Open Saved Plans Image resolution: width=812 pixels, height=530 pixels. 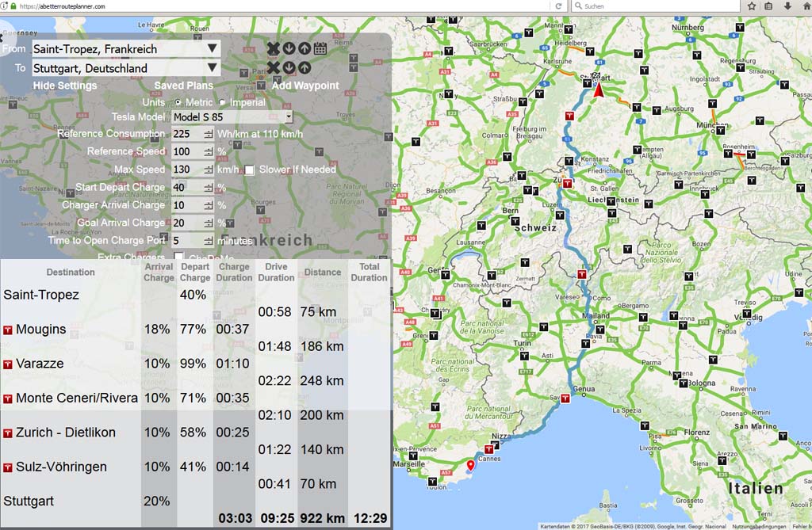click(x=183, y=86)
